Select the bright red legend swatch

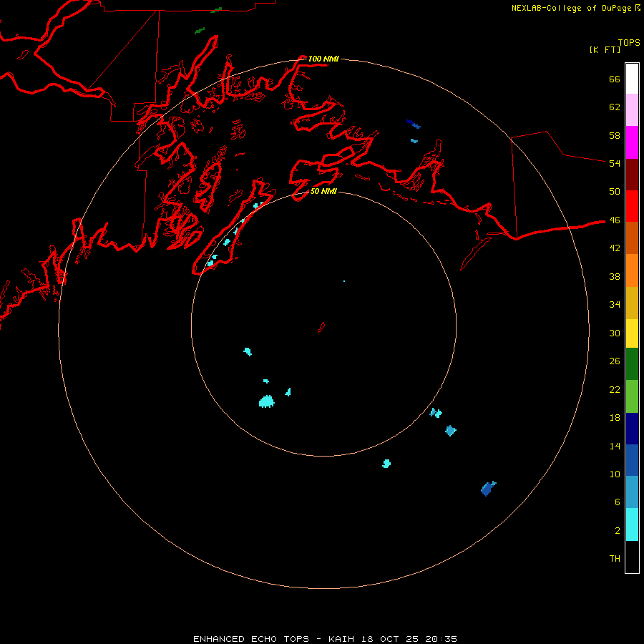coord(632,206)
